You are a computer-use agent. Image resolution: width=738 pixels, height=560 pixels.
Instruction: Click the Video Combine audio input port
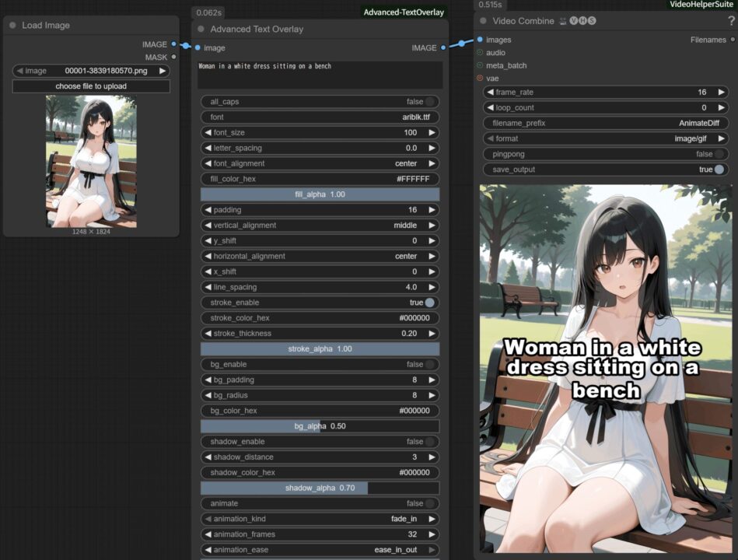pos(480,52)
